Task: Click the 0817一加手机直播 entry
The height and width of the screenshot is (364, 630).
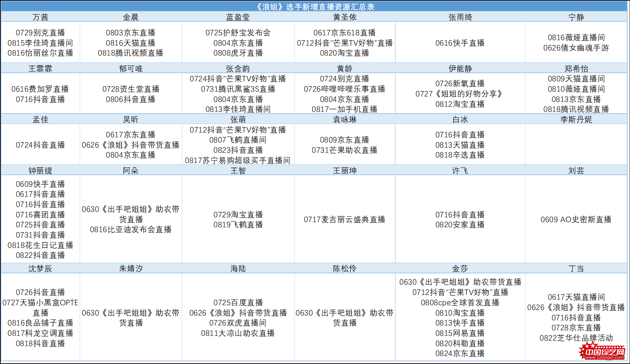Action: tap(345, 109)
